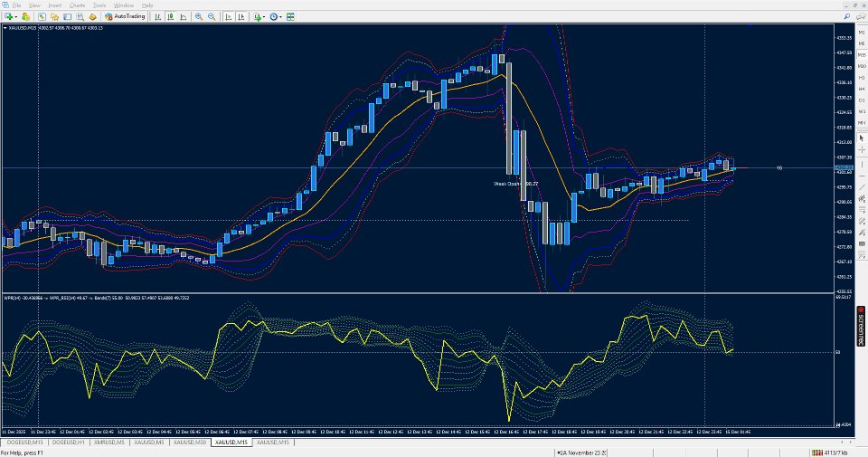The image size is (868, 457).
Task: Switch chart to Candlesticks mode
Action: [x=171, y=16]
